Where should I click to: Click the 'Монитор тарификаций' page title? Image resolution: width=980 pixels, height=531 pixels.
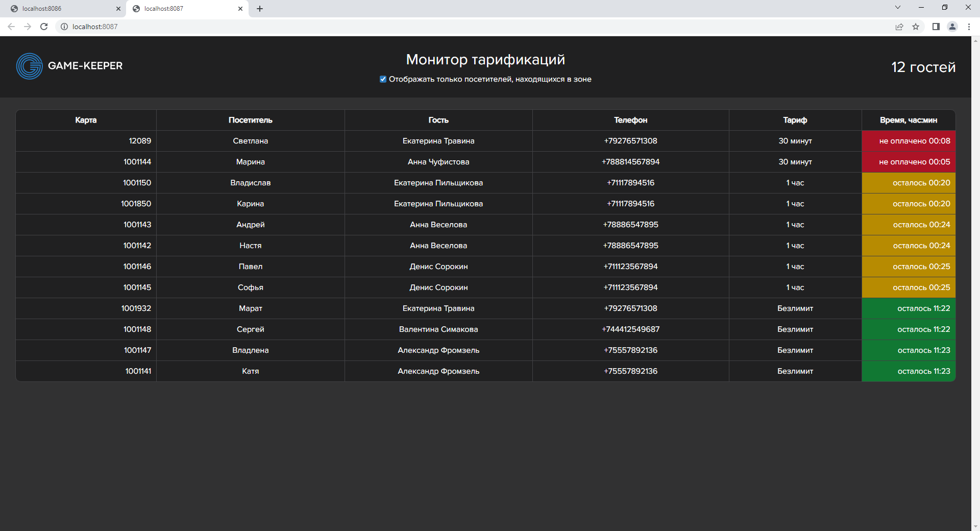[x=485, y=60]
